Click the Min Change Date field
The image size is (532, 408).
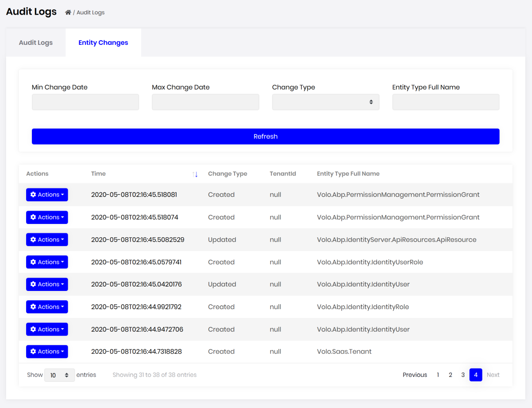85,102
